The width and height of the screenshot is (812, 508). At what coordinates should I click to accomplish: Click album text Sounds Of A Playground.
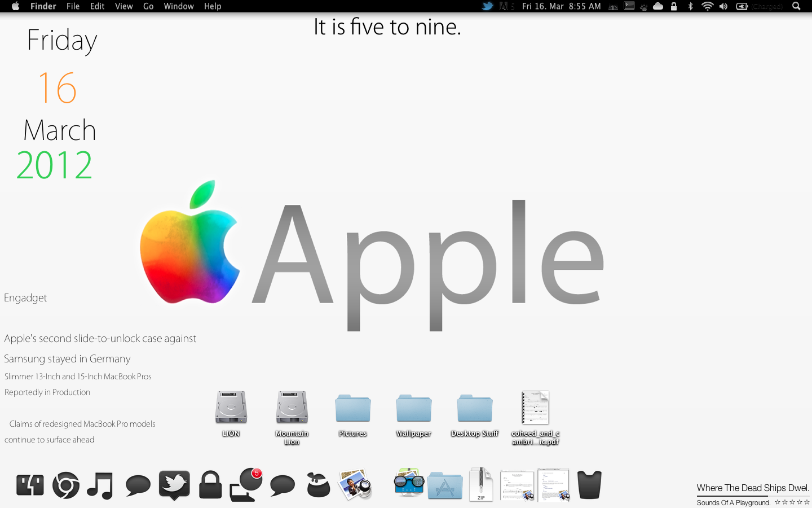(x=734, y=502)
